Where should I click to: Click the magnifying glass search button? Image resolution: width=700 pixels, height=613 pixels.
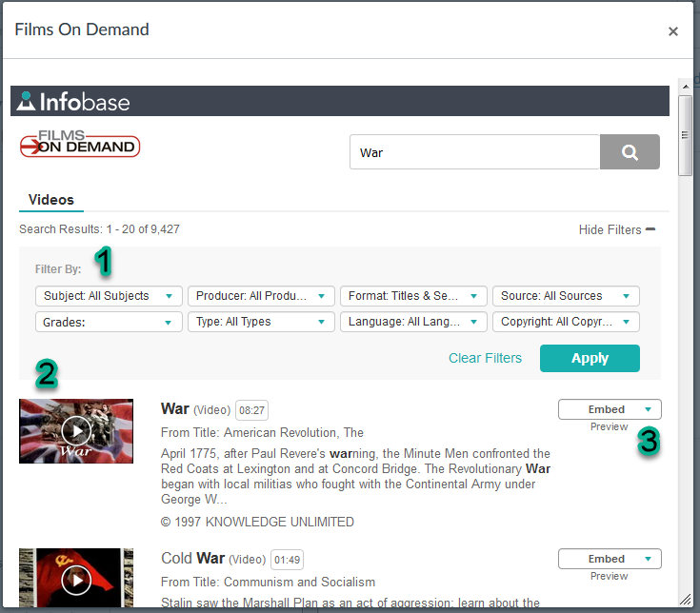pos(630,152)
